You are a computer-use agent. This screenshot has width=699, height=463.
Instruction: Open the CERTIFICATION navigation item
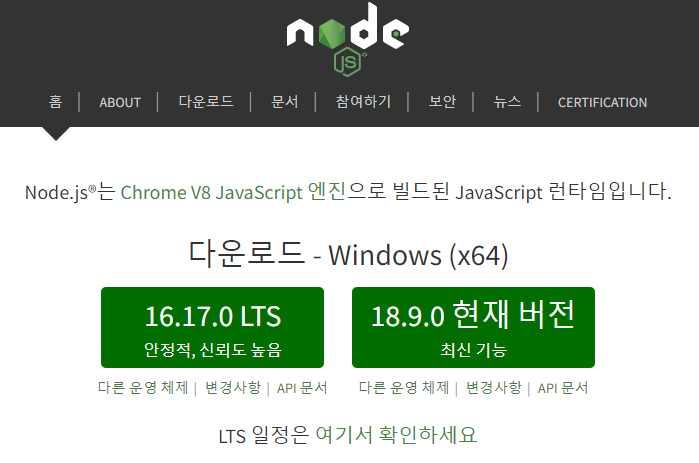602,102
